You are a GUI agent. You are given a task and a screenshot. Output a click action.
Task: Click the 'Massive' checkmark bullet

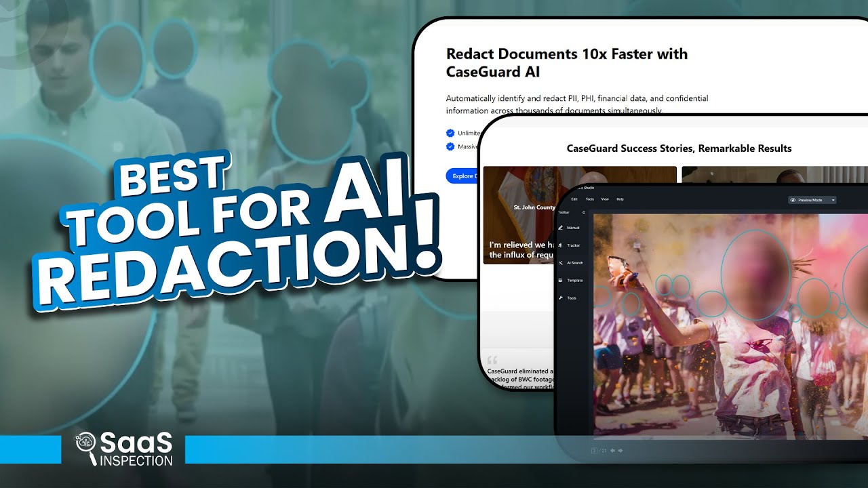pos(462,146)
